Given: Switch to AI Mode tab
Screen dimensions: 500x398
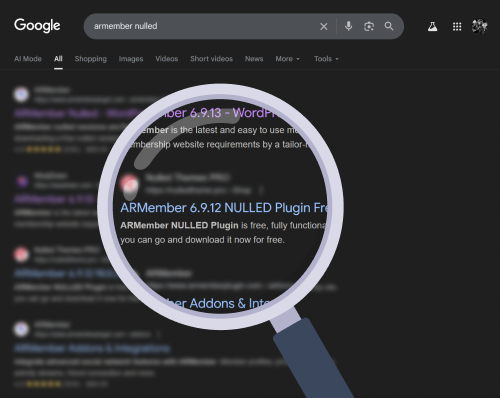Looking at the screenshot, I should click(28, 59).
